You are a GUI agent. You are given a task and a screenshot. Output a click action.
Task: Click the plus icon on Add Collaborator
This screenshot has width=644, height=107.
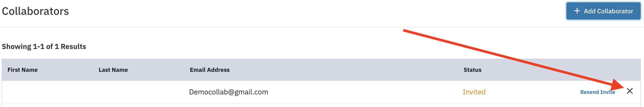tap(577, 11)
